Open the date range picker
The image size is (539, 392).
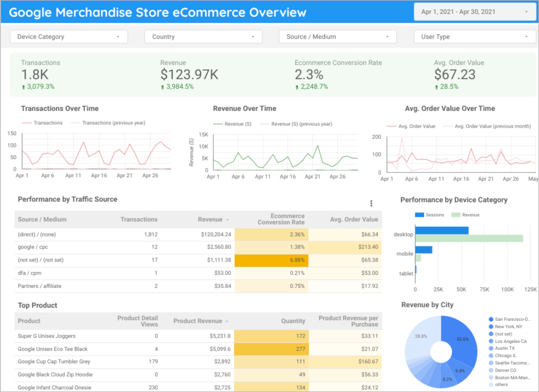[475, 12]
